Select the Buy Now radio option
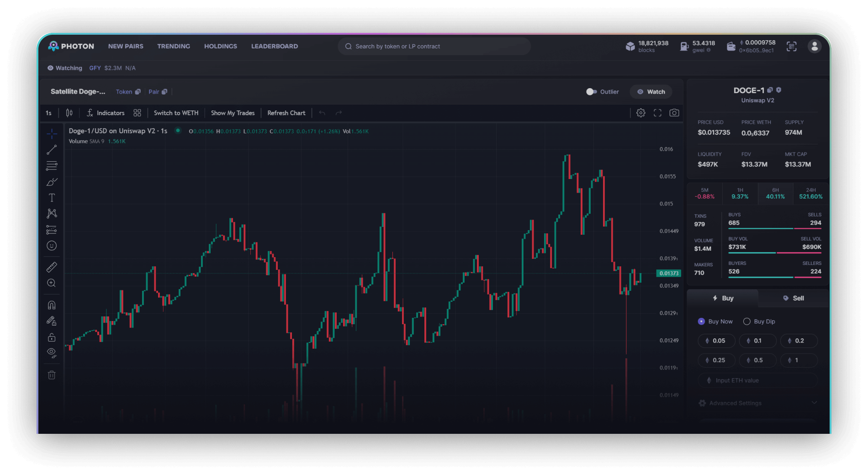The height and width of the screenshot is (474, 868). pyautogui.click(x=701, y=321)
